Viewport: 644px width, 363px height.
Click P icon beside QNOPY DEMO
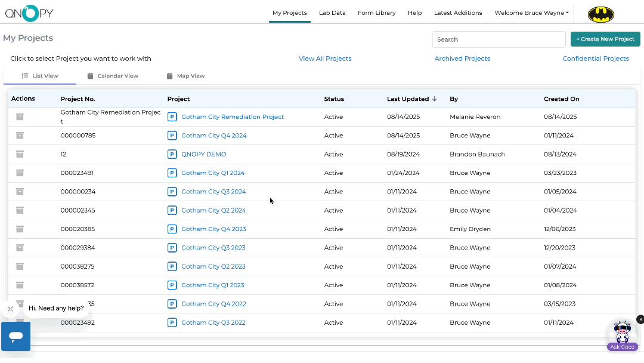pos(172,154)
